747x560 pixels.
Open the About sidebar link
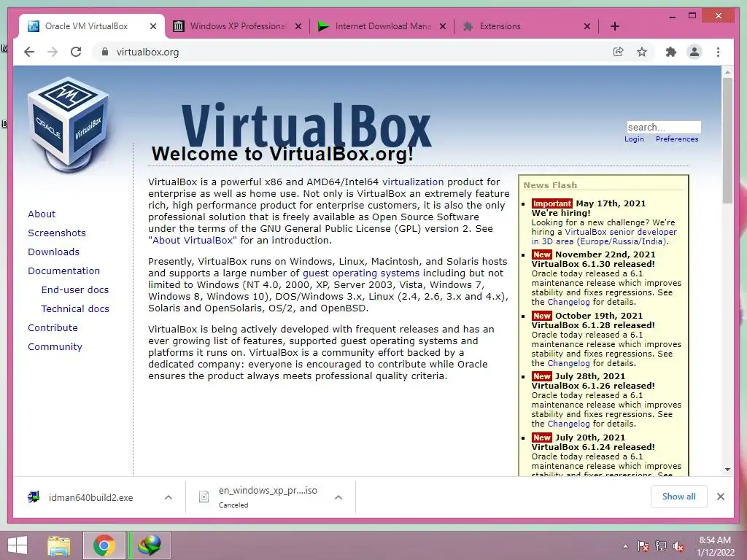pyautogui.click(x=42, y=214)
